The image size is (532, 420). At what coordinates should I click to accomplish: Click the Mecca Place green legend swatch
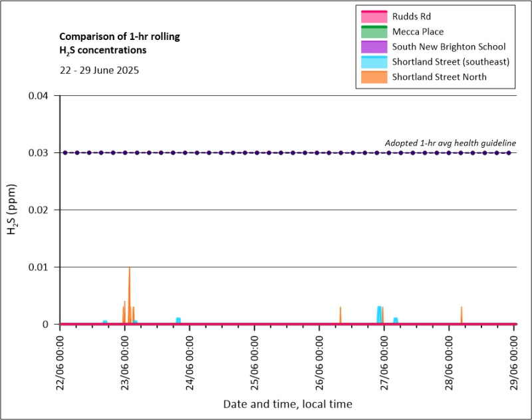pyautogui.click(x=374, y=31)
